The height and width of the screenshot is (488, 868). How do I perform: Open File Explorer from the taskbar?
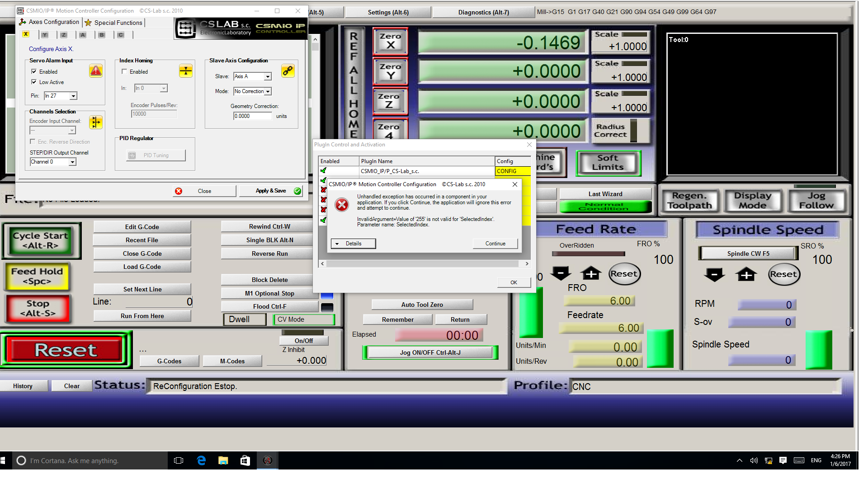click(223, 460)
